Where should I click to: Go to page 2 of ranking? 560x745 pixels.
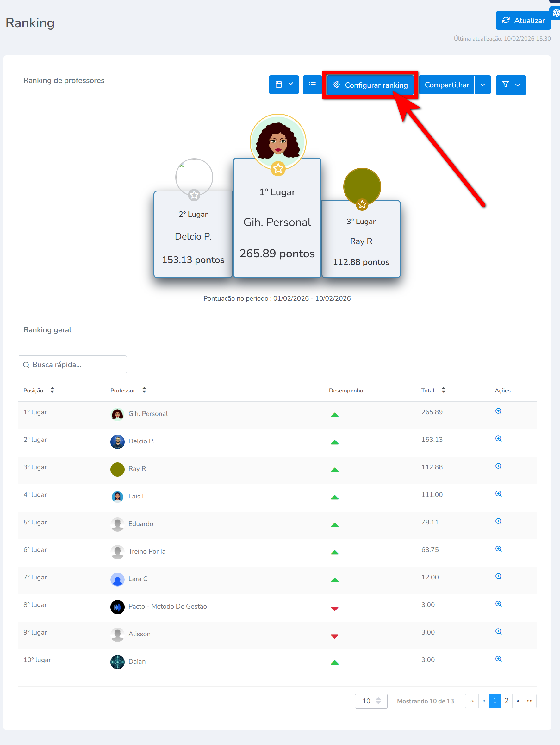507,701
